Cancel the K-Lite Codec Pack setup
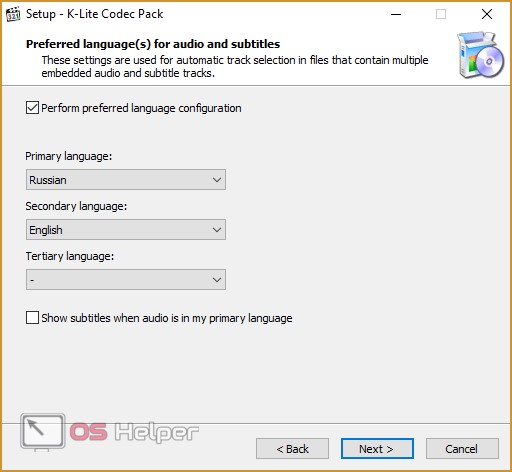The width and height of the screenshot is (512, 472). tap(462, 449)
